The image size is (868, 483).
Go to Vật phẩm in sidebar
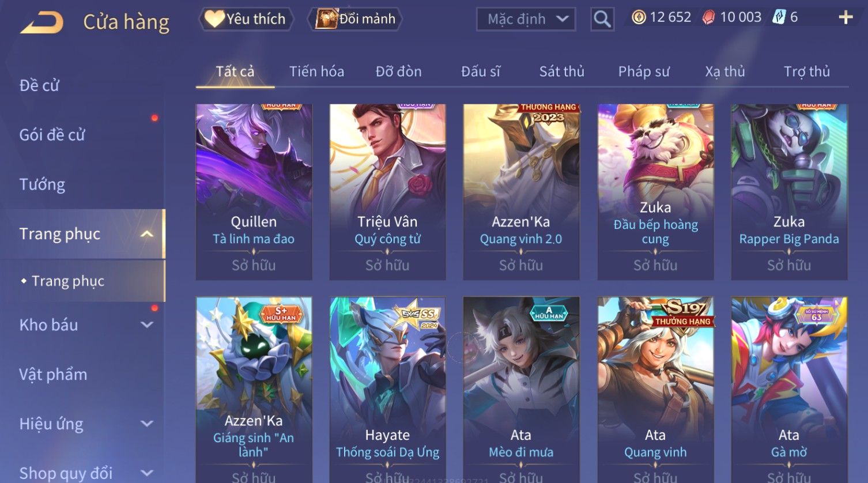[x=53, y=375]
